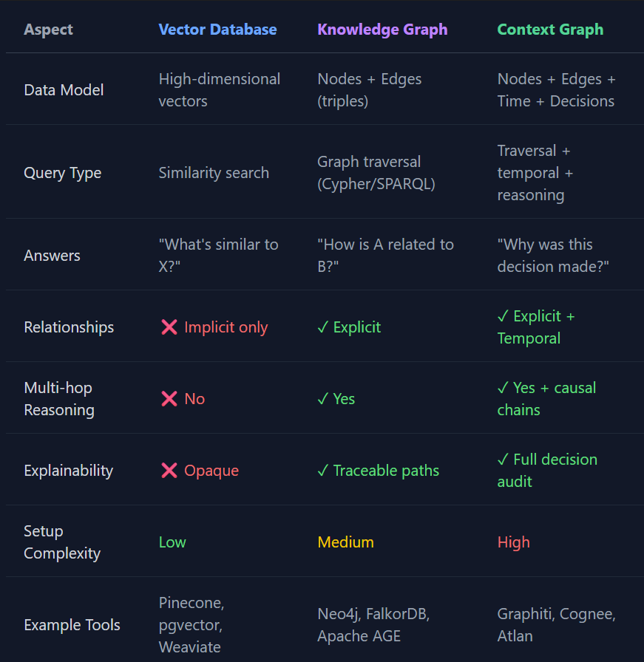The height and width of the screenshot is (662, 644).
Task: Click the checkmark before "Yes + causal chains"
Action: (x=503, y=388)
